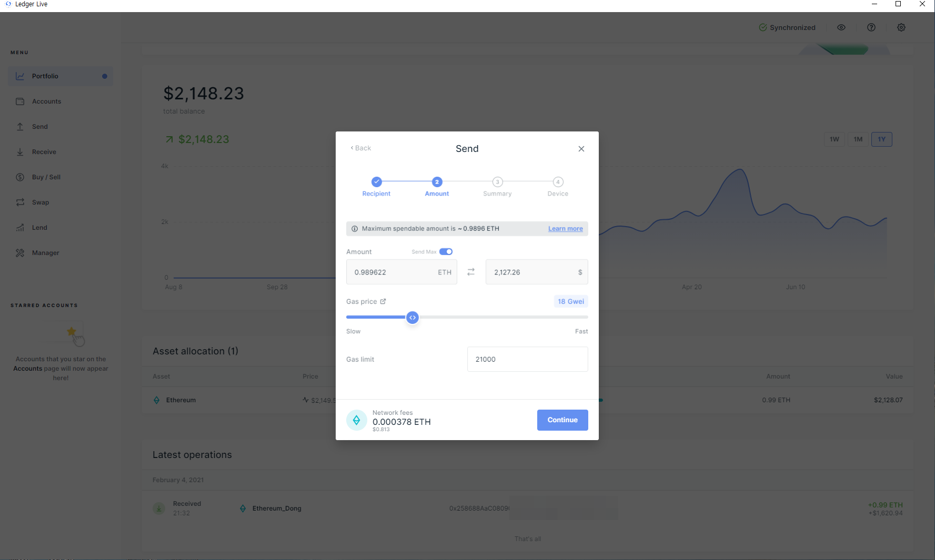Viewport: 935px width, 560px height.
Task: Open the Gas price external link icon
Action: [x=383, y=301]
